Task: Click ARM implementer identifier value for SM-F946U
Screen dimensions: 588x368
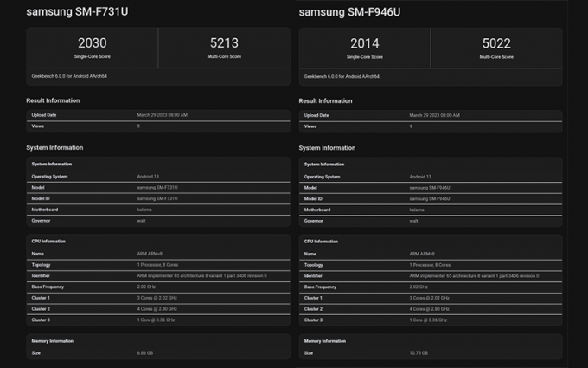Action: pyautogui.click(x=475, y=276)
